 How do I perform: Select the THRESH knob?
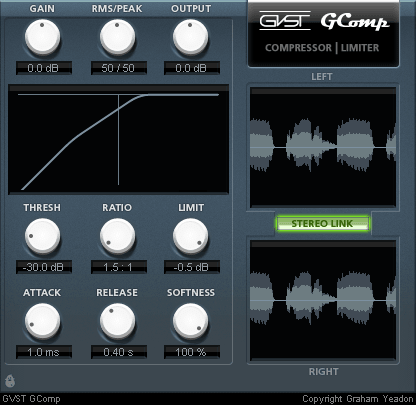click(x=42, y=236)
